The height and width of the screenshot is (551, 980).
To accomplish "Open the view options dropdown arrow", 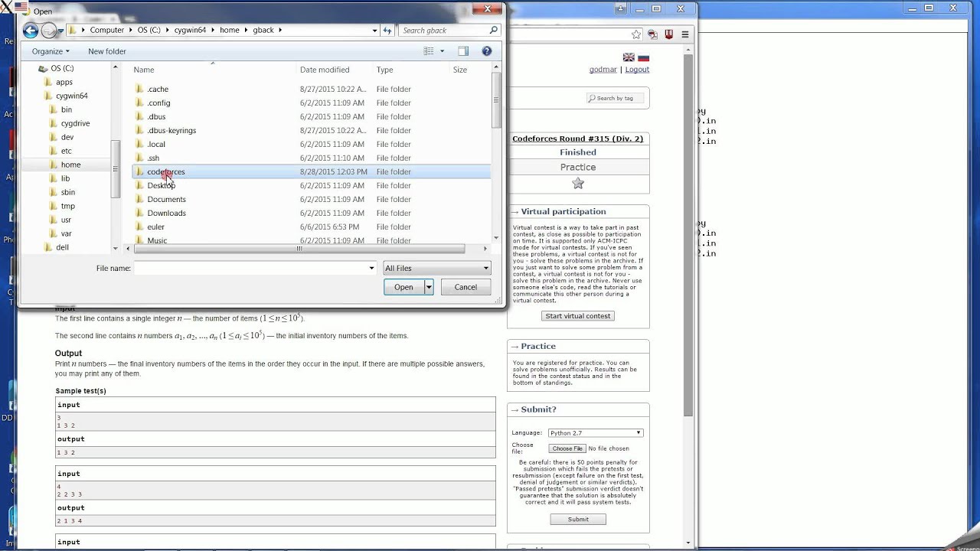I will pos(442,51).
